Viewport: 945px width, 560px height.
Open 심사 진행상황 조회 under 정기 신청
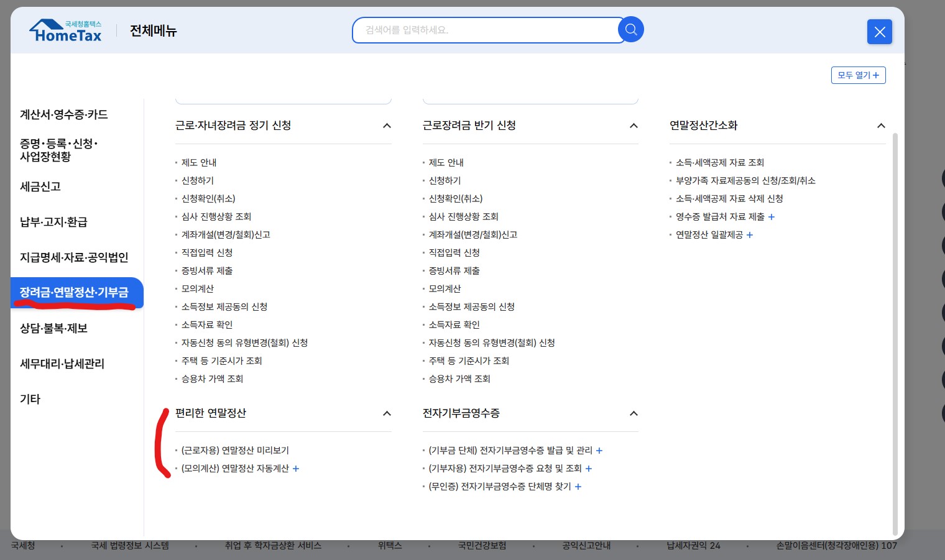tap(216, 217)
